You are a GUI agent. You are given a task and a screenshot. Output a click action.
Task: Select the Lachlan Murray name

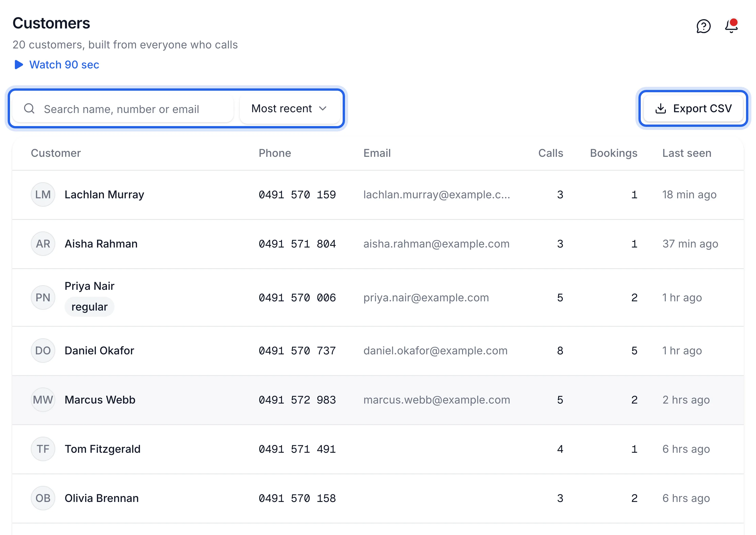click(104, 195)
